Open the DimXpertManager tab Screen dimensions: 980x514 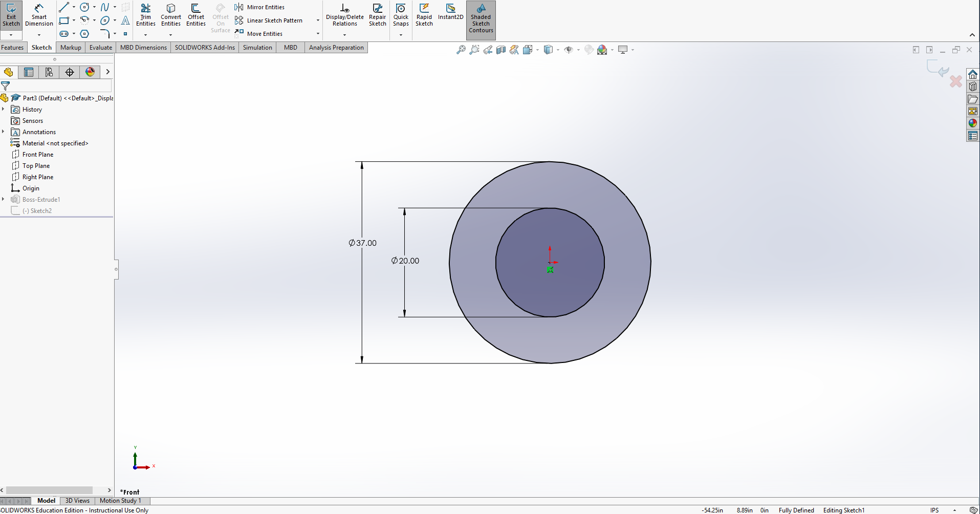click(70, 72)
